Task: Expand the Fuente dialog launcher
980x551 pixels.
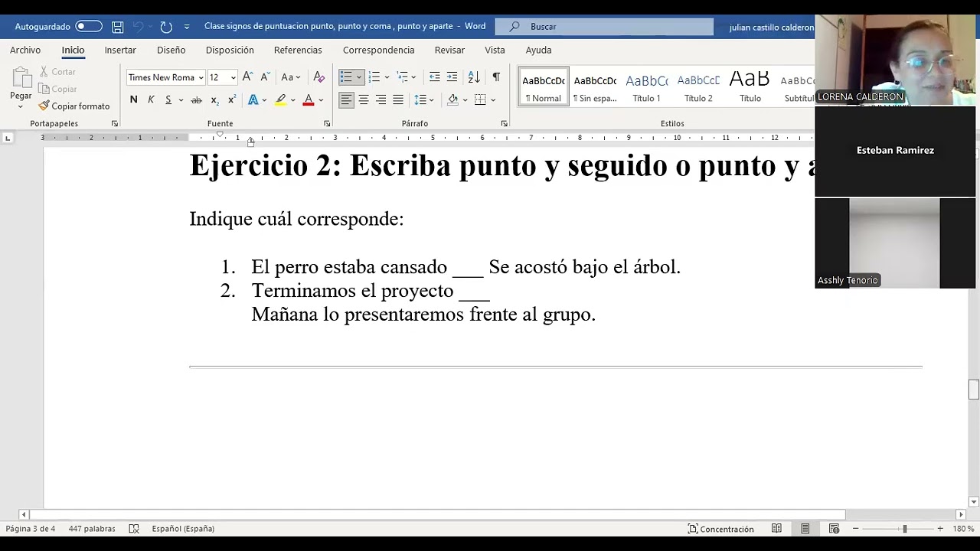Action: (x=327, y=123)
